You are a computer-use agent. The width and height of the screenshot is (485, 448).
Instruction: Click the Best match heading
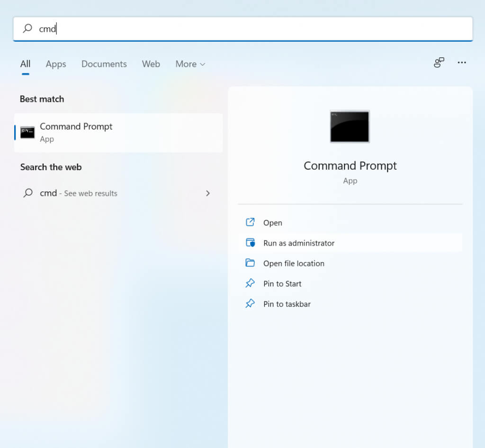pos(42,99)
